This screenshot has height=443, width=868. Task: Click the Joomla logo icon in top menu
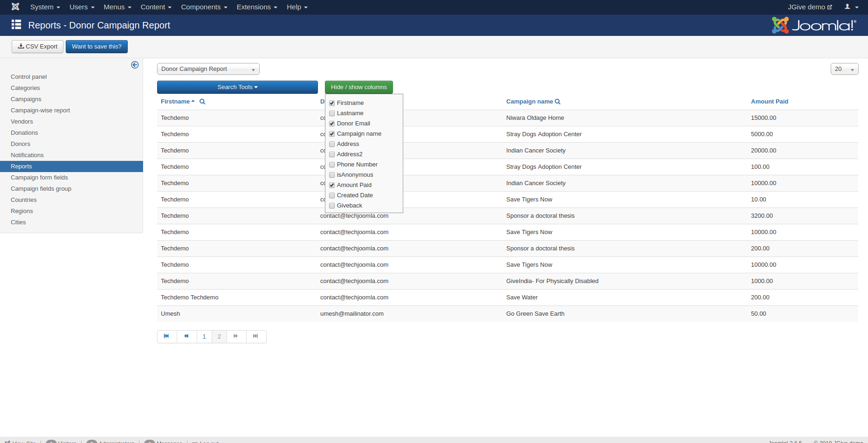click(x=15, y=7)
